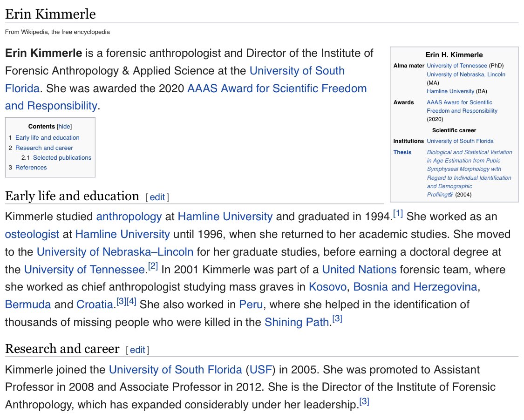This screenshot has width=524, height=420.
Task: Open the Kosovo link
Action: pyautogui.click(x=327, y=287)
